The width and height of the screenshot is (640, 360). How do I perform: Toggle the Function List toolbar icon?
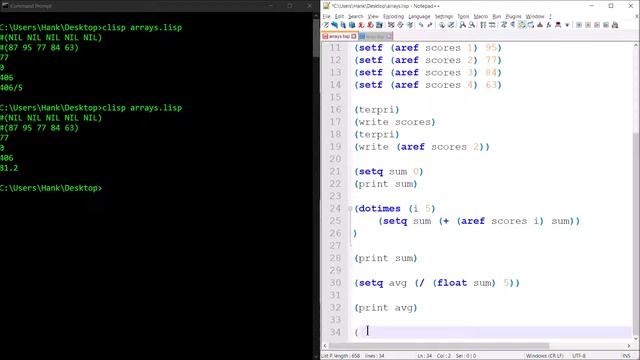tap(549, 25)
